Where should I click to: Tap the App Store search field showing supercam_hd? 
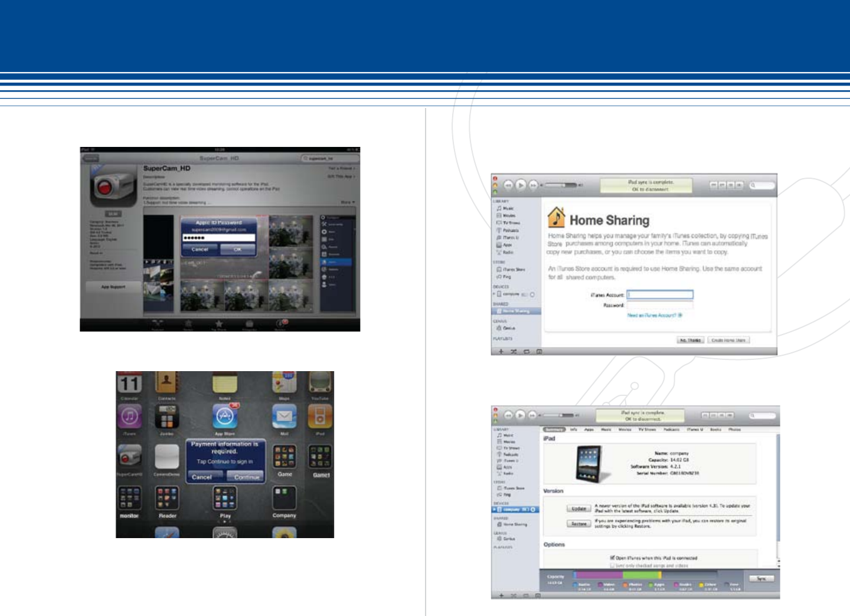pyautogui.click(x=329, y=158)
